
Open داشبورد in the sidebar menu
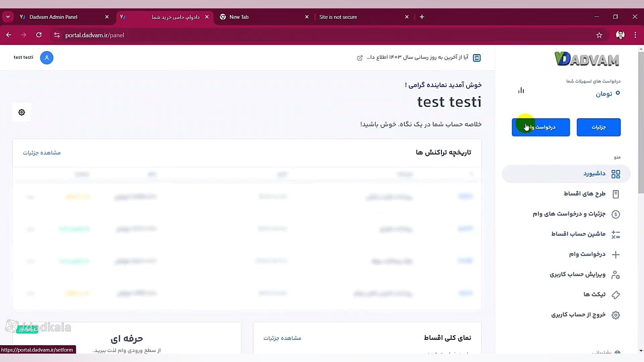(x=566, y=174)
